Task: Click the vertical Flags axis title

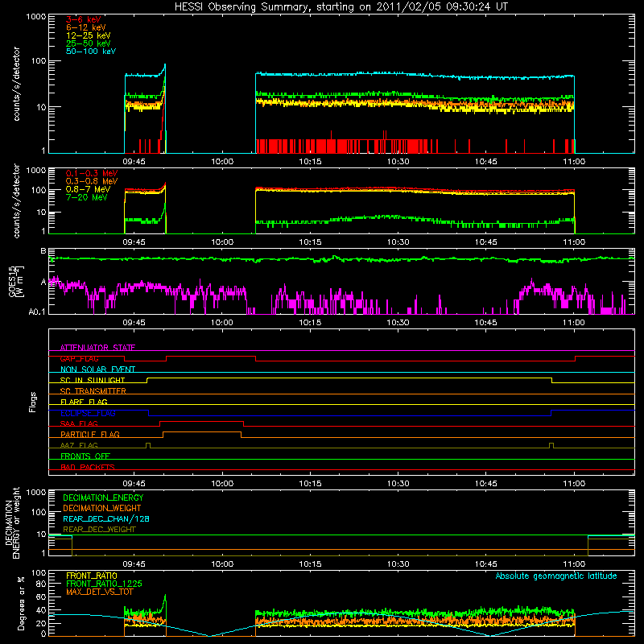Action: (33, 402)
